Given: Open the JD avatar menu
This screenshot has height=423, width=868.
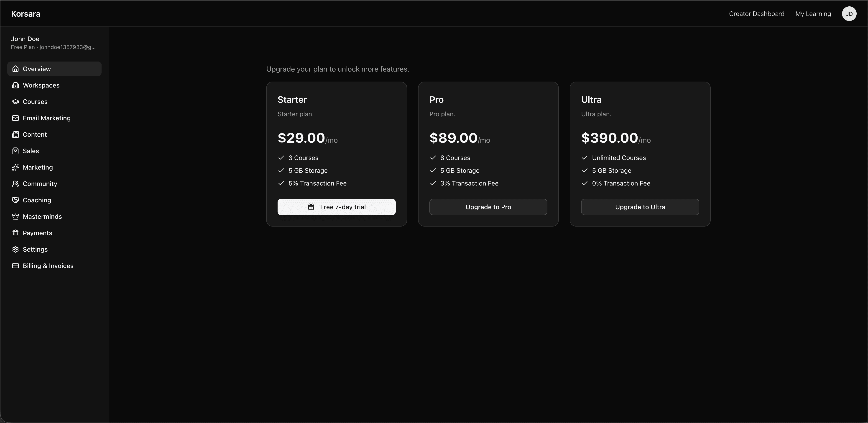Looking at the screenshot, I should point(849,13).
